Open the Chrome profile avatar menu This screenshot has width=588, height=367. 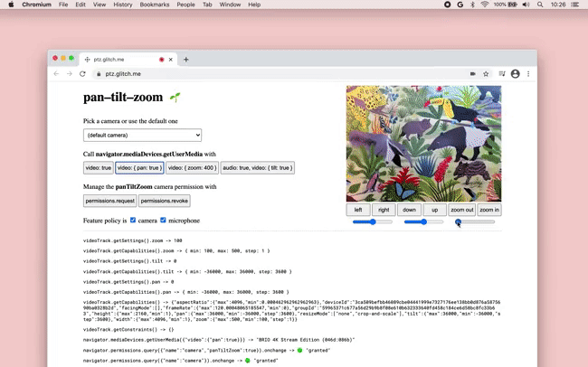coord(516,73)
